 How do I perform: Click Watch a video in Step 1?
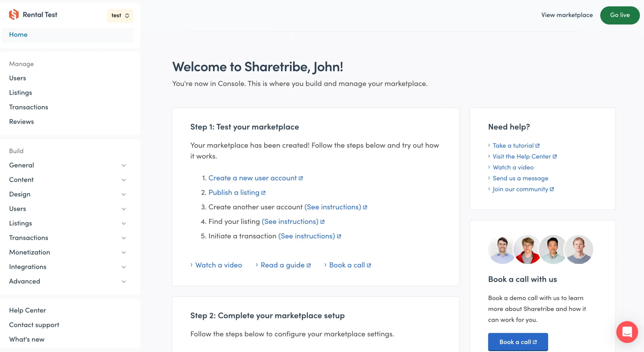pyautogui.click(x=219, y=265)
